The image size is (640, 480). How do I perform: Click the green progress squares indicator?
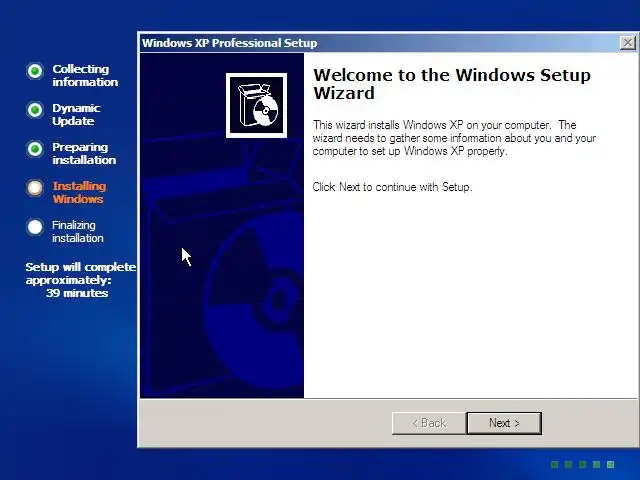582,464
